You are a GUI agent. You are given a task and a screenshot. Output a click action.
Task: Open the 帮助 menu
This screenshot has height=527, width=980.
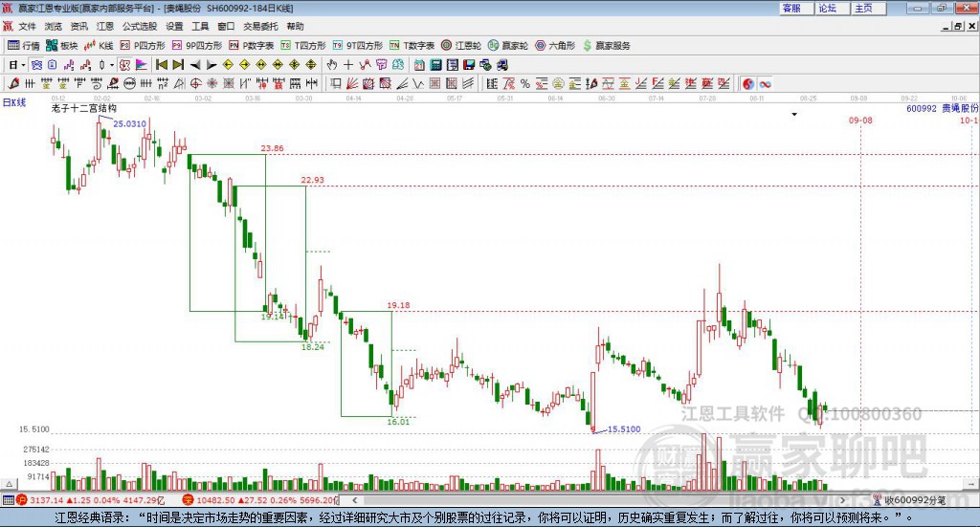[295, 26]
